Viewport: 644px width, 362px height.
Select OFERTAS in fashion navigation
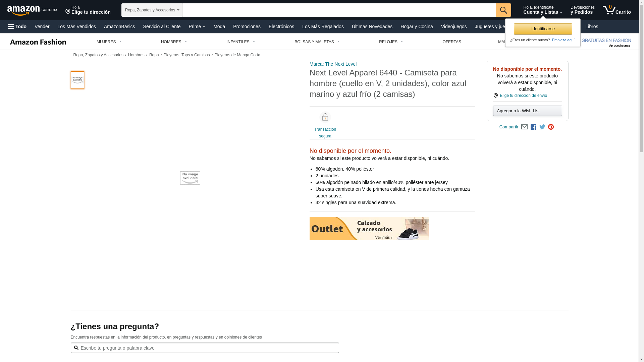[x=451, y=42]
